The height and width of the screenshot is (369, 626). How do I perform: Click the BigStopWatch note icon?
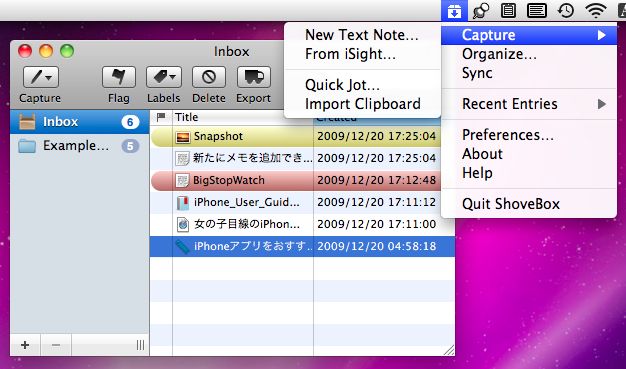coord(182,181)
